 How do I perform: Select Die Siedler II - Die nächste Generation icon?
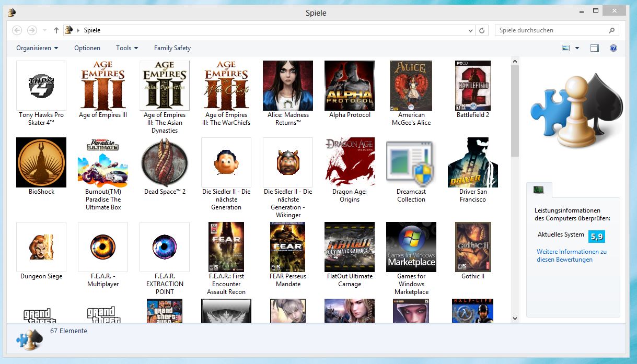point(226,162)
